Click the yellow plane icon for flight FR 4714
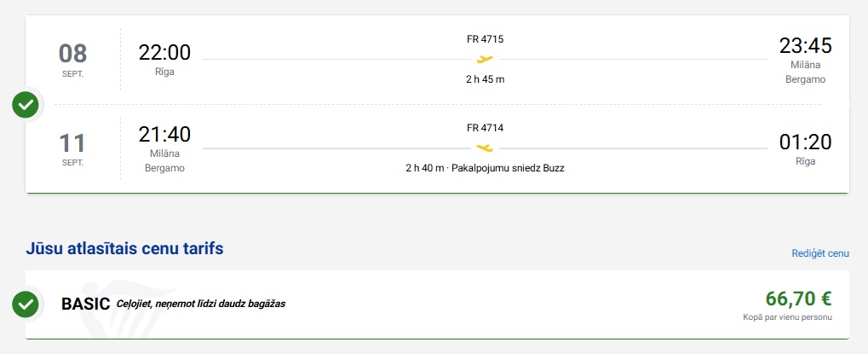Viewport: 868px width, 354px height. coord(485,148)
